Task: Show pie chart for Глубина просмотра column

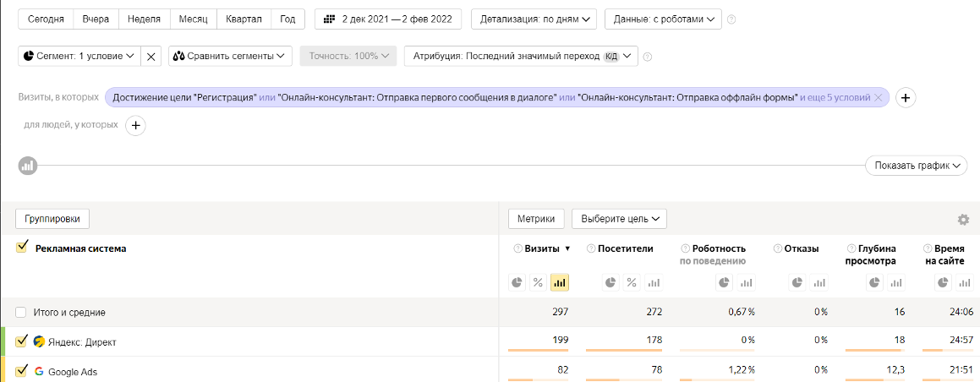Action: [874, 283]
